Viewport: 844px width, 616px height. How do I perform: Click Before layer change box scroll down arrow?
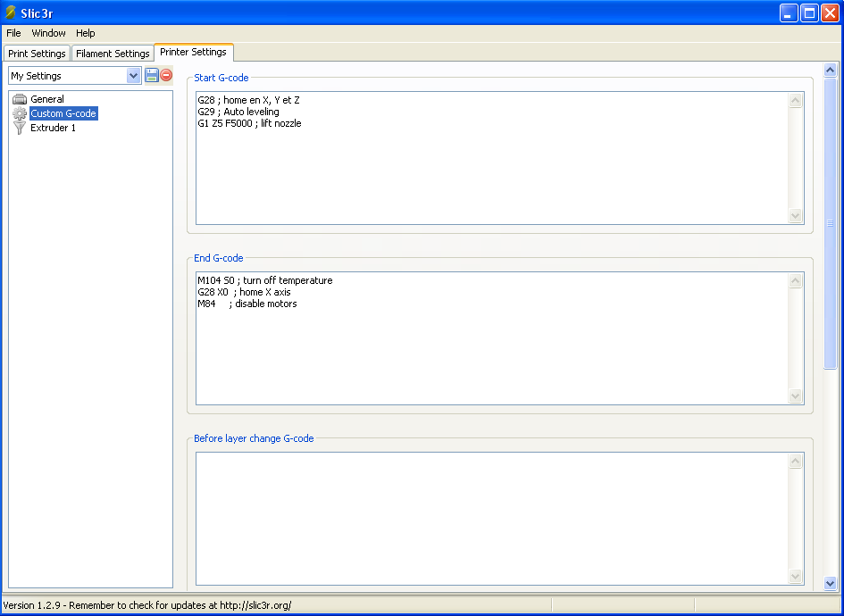coord(795,576)
